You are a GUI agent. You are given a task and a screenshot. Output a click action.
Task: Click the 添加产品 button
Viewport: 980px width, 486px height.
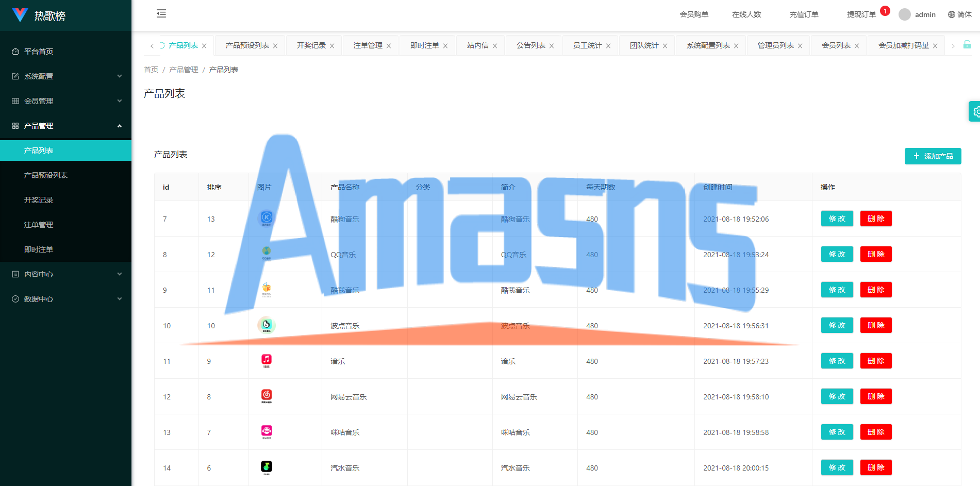click(933, 156)
